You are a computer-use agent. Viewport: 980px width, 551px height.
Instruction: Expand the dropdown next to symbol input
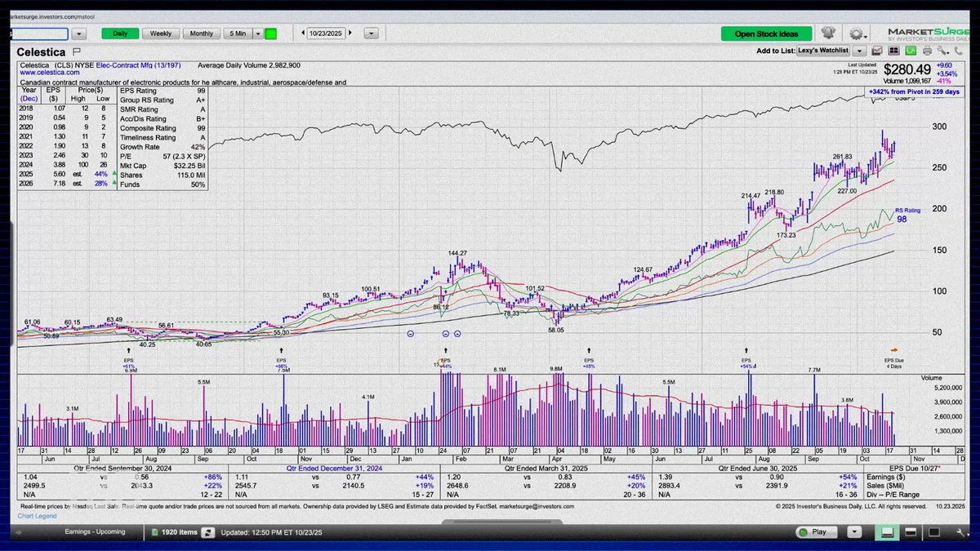(79, 33)
